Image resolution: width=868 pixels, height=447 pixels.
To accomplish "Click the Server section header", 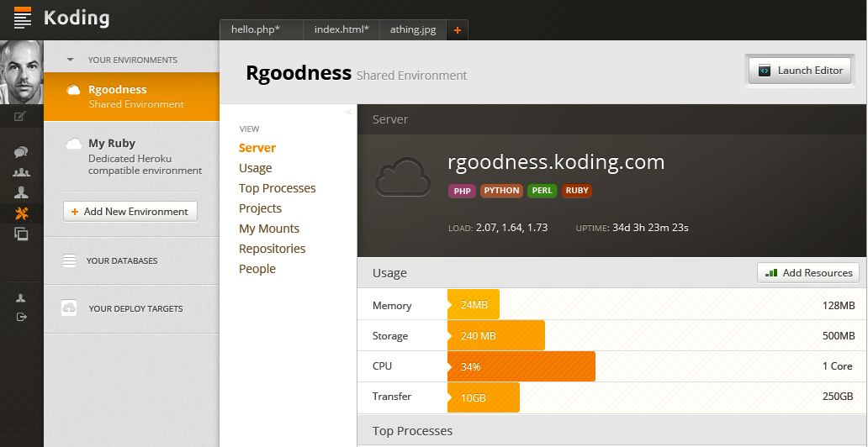I will tap(612, 119).
